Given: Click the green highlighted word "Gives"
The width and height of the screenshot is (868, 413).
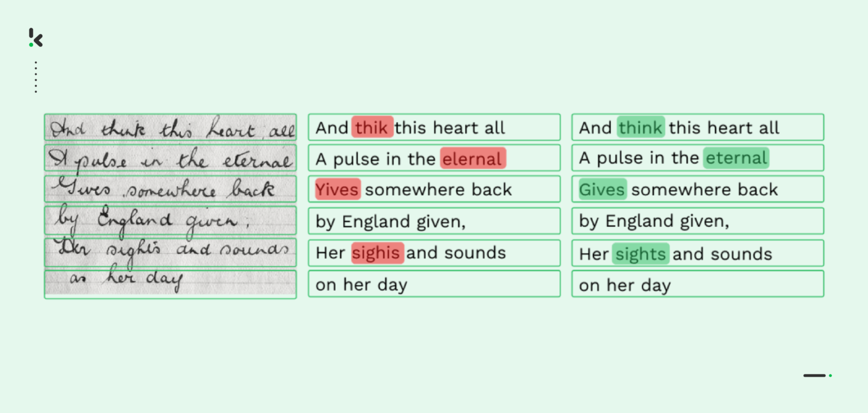Looking at the screenshot, I should pos(602,190).
